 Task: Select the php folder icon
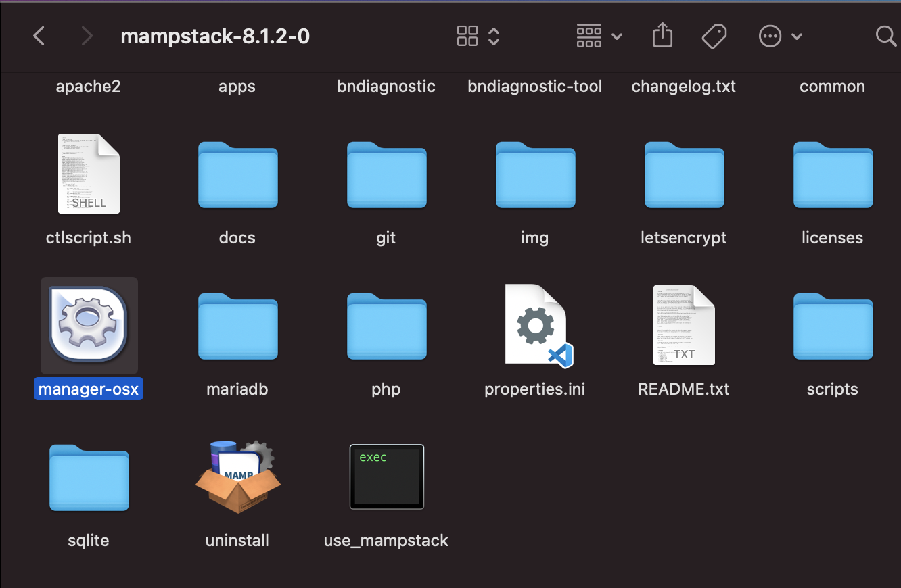(x=386, y=326)
